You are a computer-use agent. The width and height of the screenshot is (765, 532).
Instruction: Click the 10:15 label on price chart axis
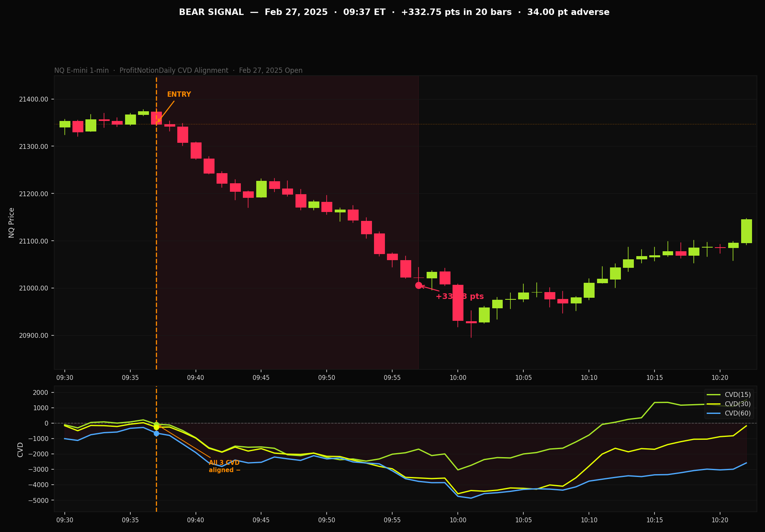[x=654, y=377]
